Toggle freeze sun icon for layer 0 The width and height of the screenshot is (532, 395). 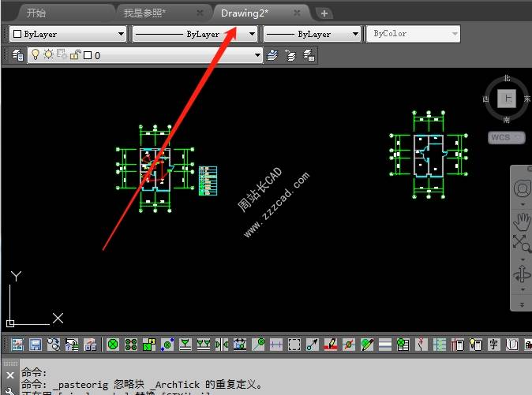coord(48,54)
